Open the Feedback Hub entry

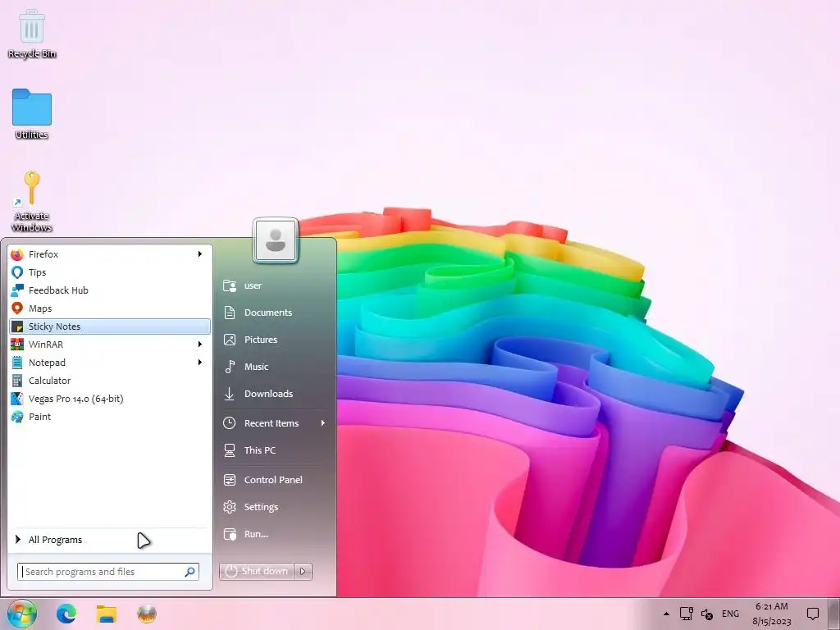[110, 290]
